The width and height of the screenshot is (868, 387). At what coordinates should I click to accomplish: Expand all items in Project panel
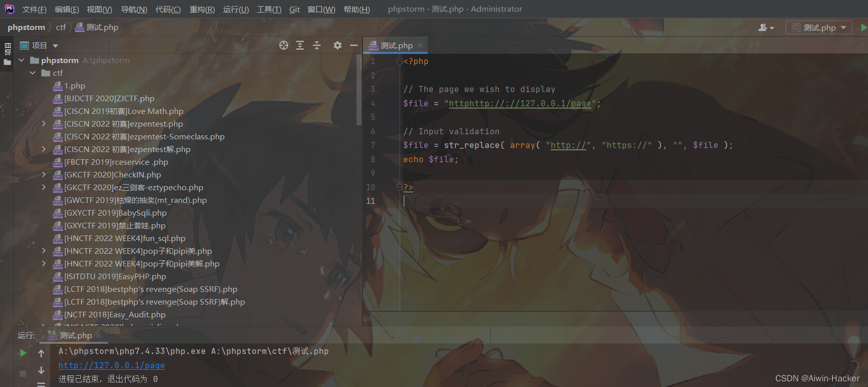(300, 45)
